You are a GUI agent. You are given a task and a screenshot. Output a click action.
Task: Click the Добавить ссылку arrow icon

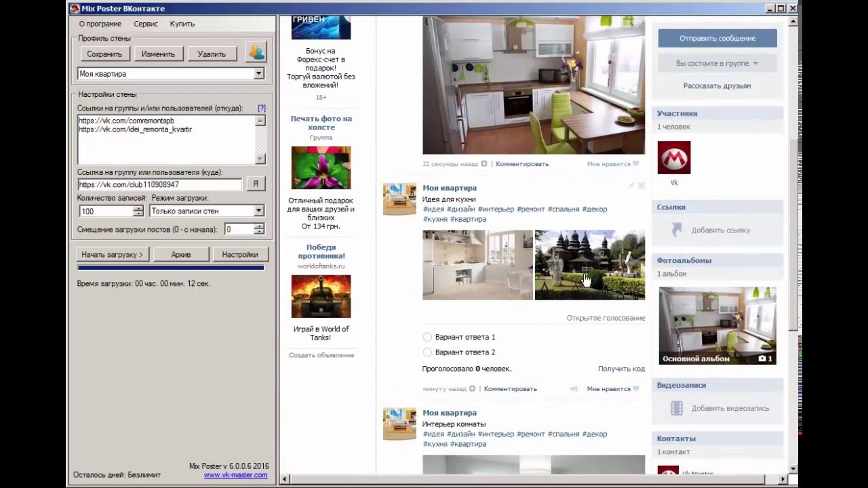[677, 230]
